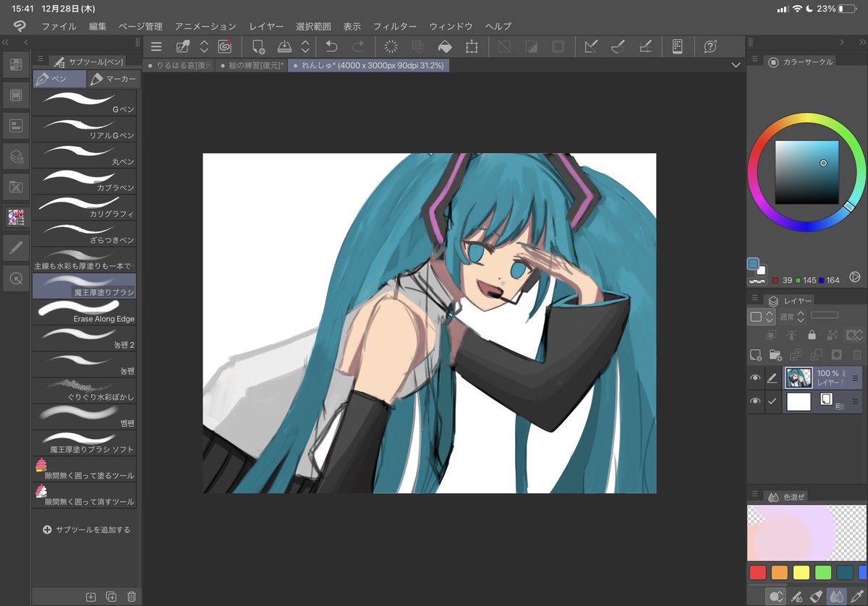Click the import sub tool icon at panel bottom
Image resolution: width=868 pixels, height=606 pixels.
pyautogui.click(x=90, y=597)
